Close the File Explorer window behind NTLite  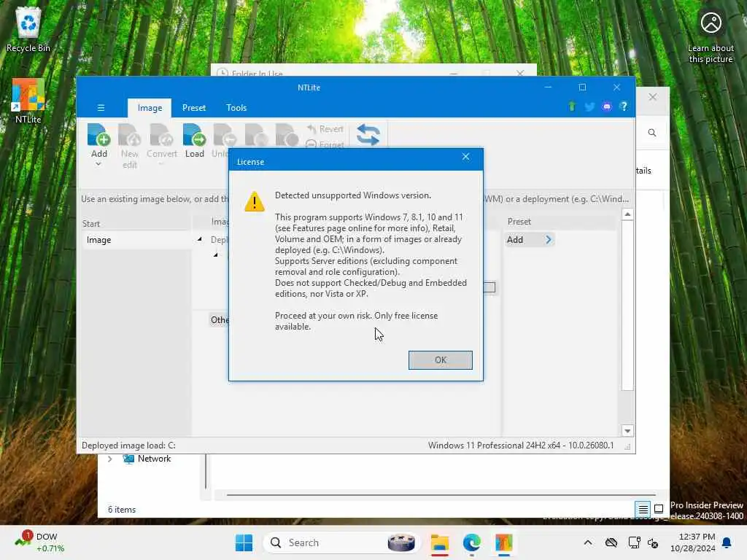coord(653,97)
